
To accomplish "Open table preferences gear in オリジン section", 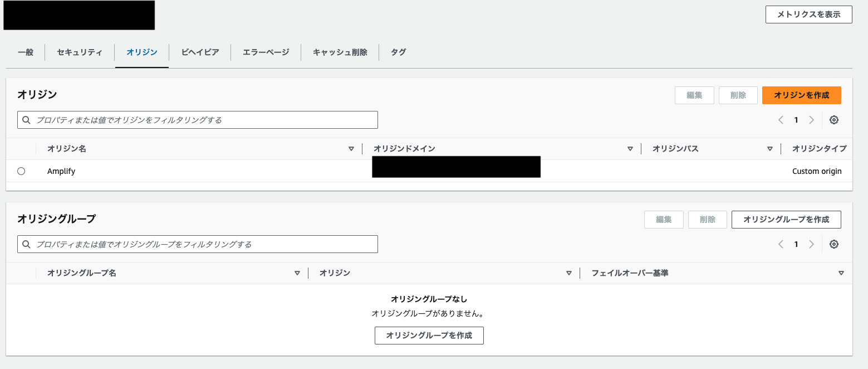I will point(833,119).
